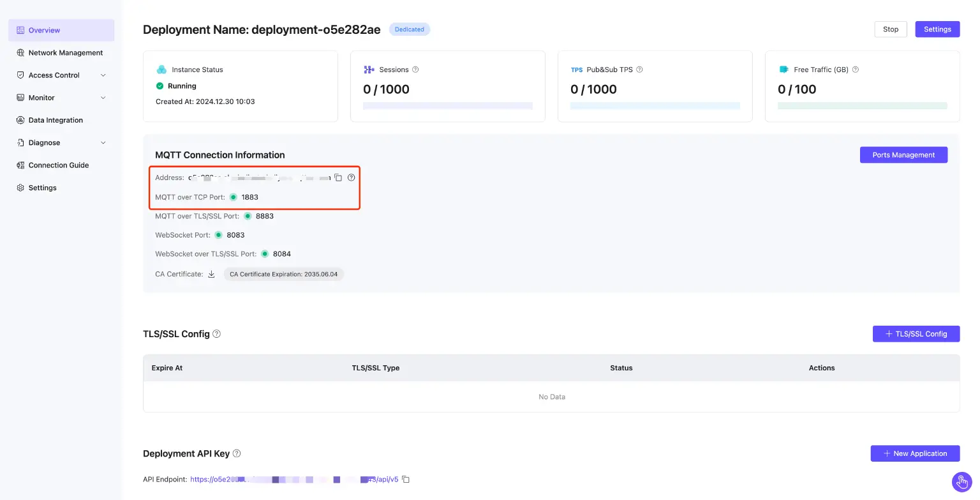Screen dimensions: 980x500
Task: Open the Free Traffic help icon
Action: click(x=854, y=69)
